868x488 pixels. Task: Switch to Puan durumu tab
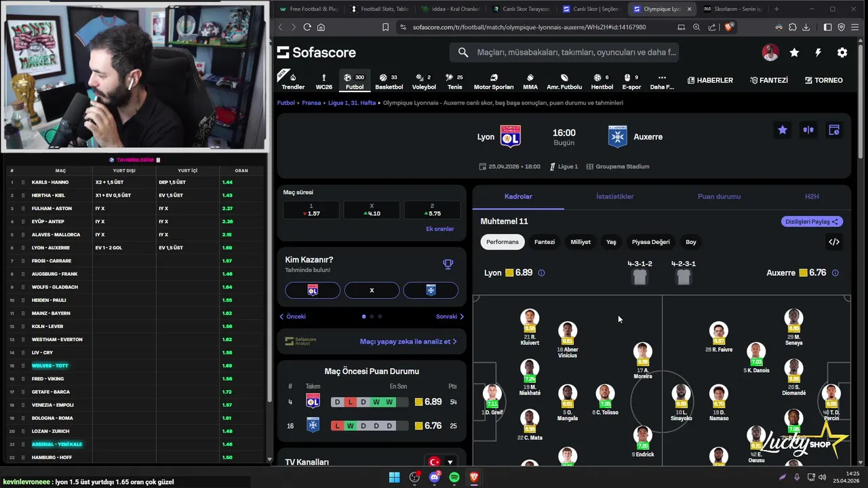click(719, 197)
